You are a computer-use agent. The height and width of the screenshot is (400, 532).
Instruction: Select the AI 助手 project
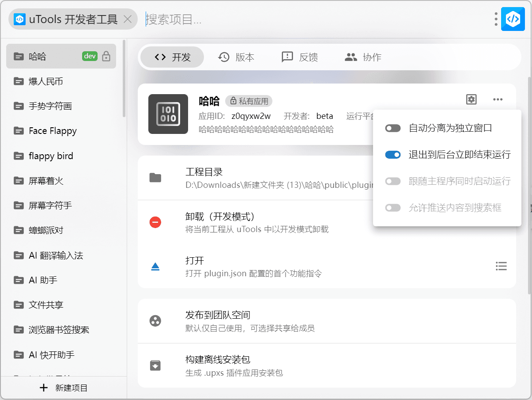coord(61,280)
